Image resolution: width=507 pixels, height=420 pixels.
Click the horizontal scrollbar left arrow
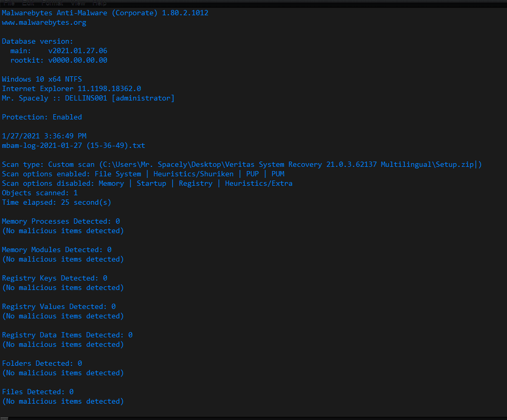[4, 418]
